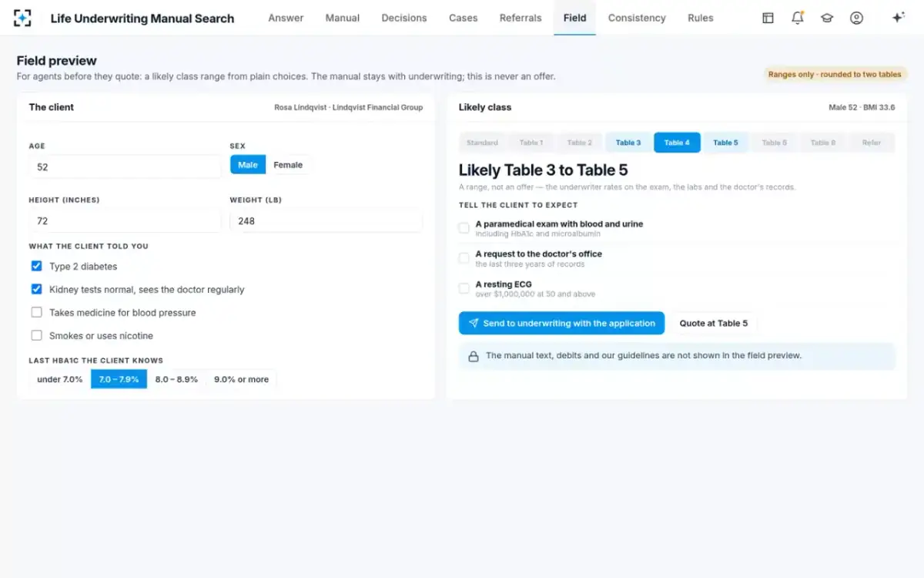The width and height of the screenshot is (924, 578).
Task: Select the Table 4 chip
Action: coord(677,143)
